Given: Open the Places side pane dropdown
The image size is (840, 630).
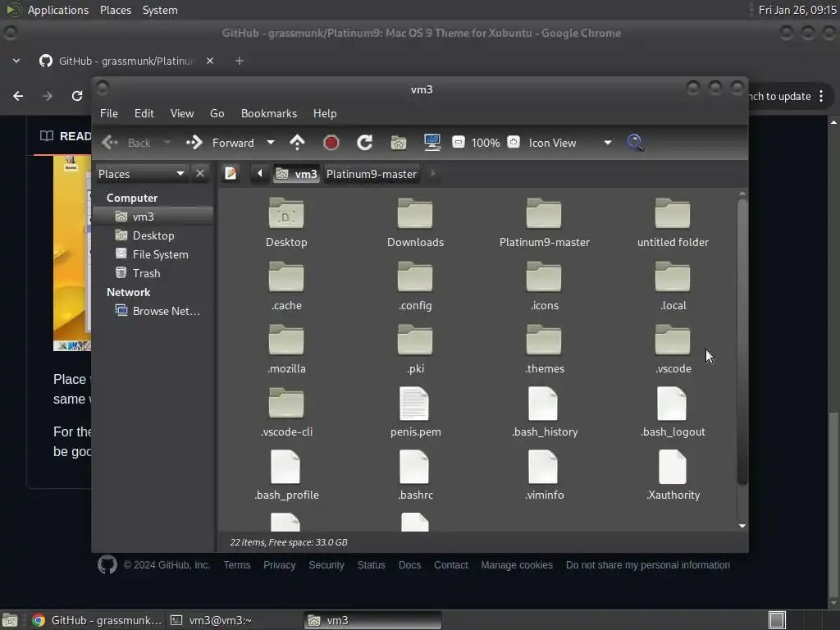Looking at the screenshot, I should pos(143,174).
